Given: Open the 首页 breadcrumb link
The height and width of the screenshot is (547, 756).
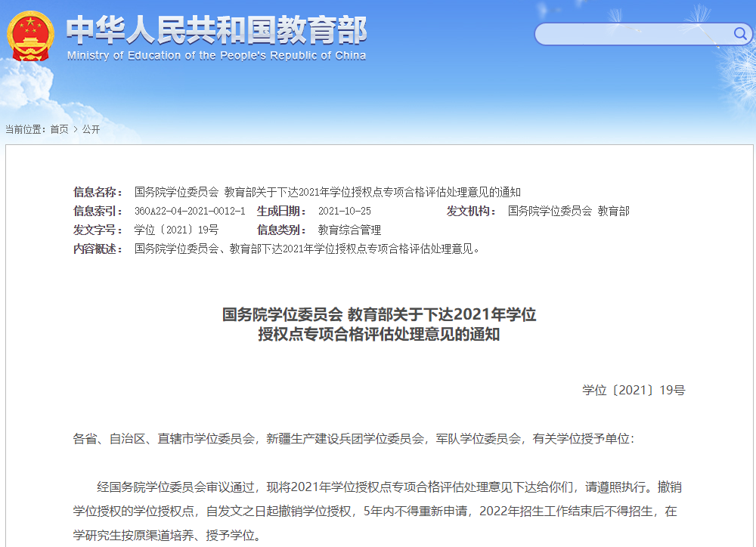Looking at the screenshot, I should pyautogui.click(x=57, y=128).
